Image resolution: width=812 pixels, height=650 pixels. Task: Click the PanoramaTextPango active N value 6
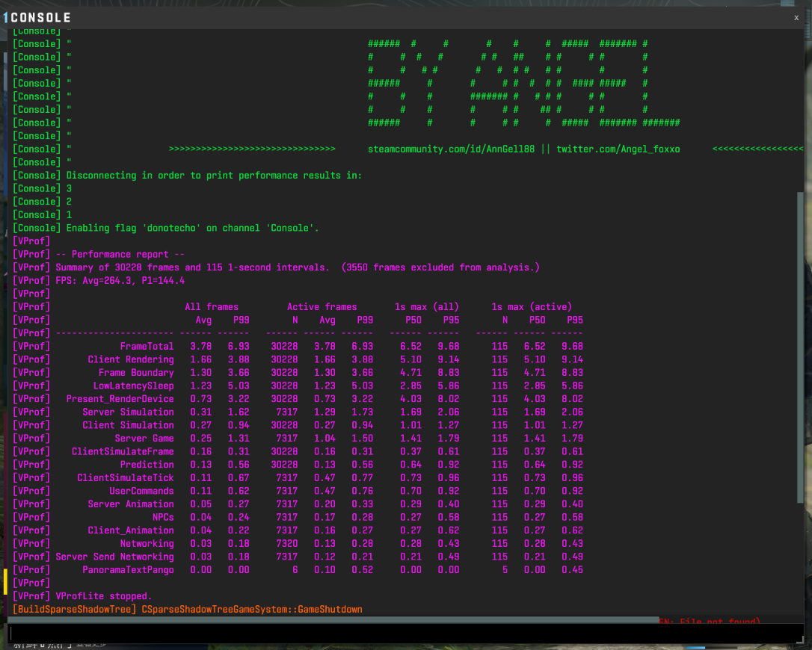click(295, 570)
